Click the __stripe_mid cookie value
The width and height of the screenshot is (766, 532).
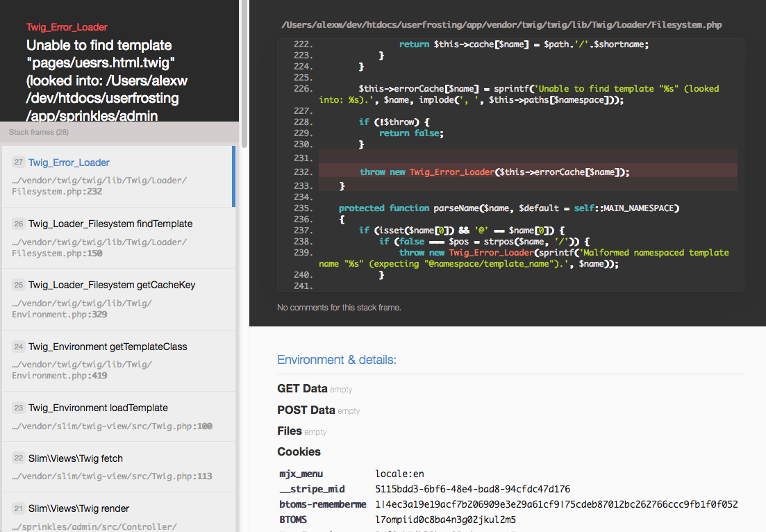pyautogui.click(x=472, y=489)
